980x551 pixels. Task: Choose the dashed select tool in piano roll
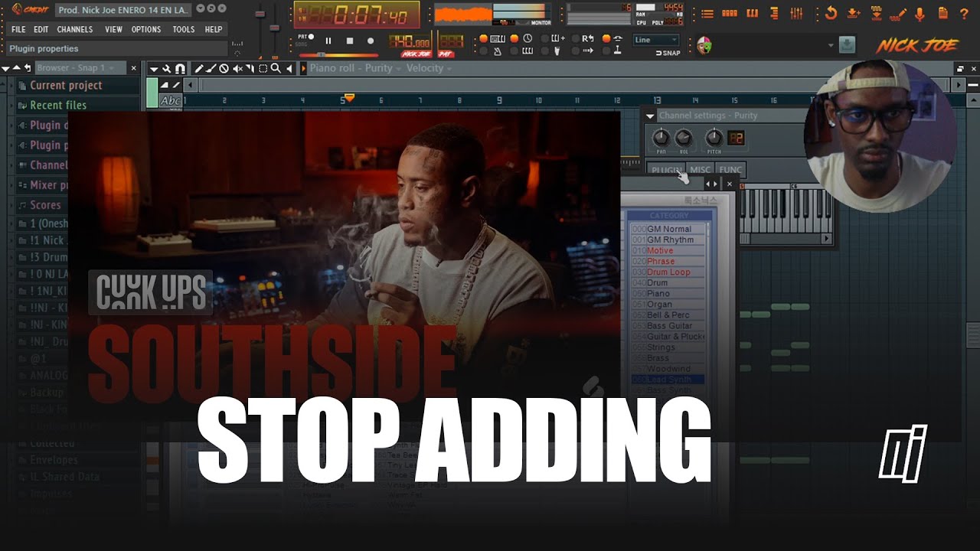[263, 69]
